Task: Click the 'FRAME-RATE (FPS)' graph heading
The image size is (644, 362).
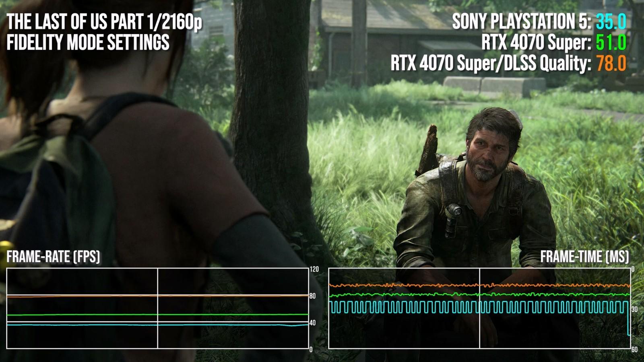Action: pyautogui.click(x=53, y=257)
